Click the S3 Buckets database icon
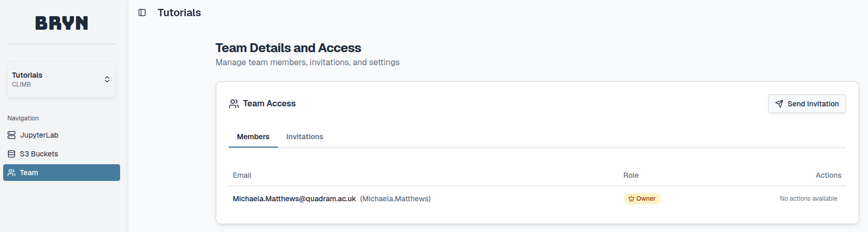Screen dimensions: 868x232 (11, 154)
